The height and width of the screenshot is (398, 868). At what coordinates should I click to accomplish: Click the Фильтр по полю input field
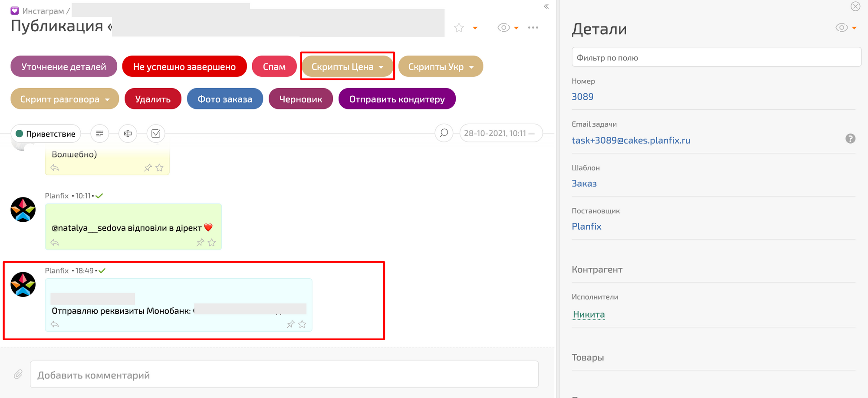pos(716,58)
